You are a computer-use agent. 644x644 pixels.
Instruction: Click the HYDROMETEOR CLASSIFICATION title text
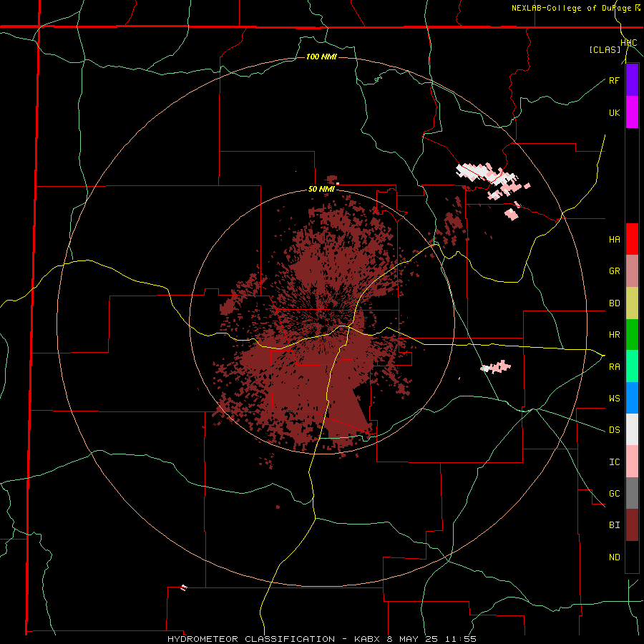coord(251,639)
